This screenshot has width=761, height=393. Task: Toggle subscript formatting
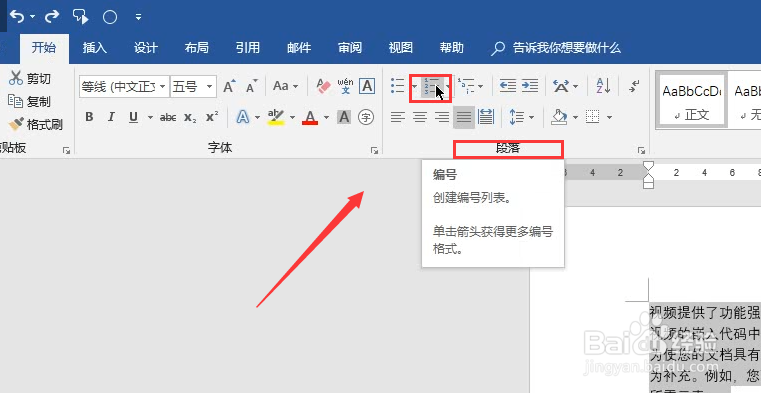coord(190,117)
